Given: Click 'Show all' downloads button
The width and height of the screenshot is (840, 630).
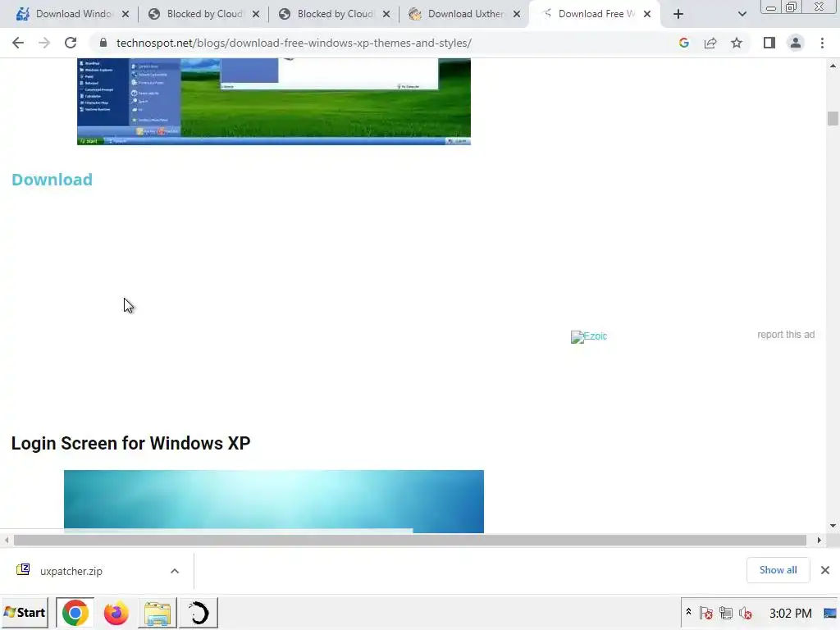Looking at the screenshot, I should (x=778, y=570).
